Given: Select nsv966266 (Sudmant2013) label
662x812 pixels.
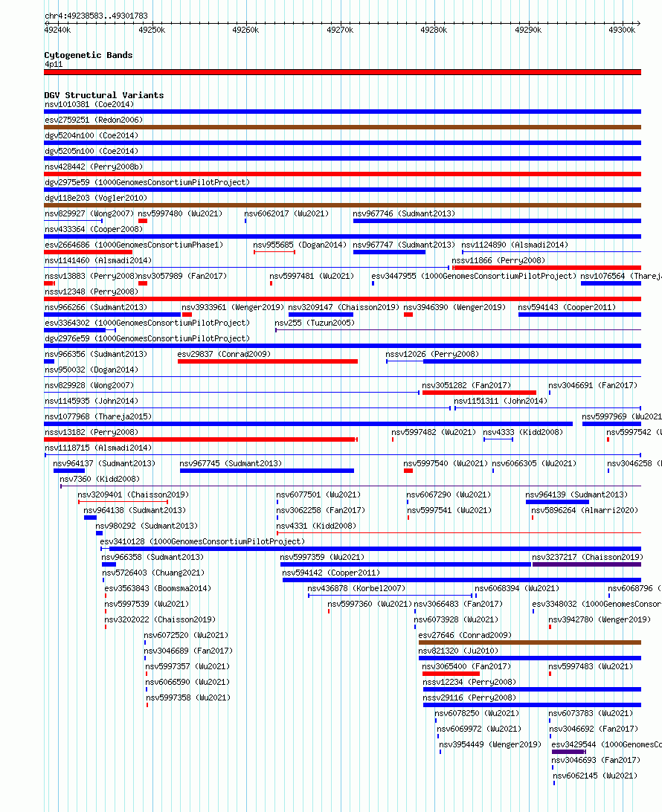Looking at the screenshot, I should pos(96,307).
